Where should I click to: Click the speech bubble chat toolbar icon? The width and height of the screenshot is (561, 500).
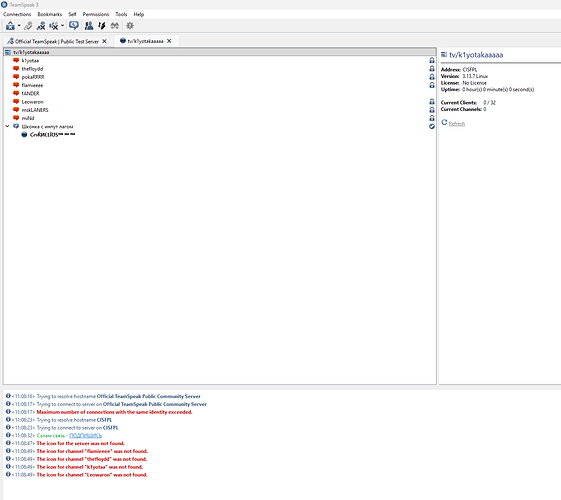pos(74,26)
